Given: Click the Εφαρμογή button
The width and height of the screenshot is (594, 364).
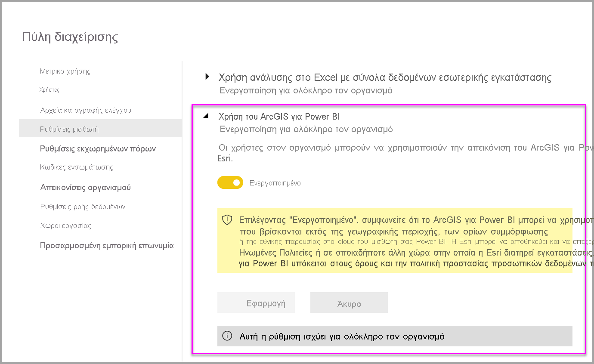Looking at the screenshot, I should point(256,302).
